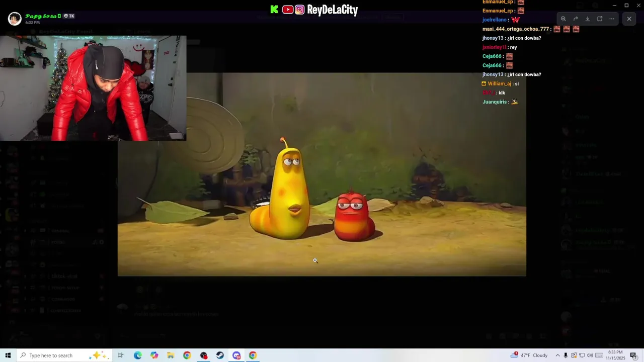Click chat user jxniorley1l
The height and width of the screenshot is (362, 644).
click(494, 47)
